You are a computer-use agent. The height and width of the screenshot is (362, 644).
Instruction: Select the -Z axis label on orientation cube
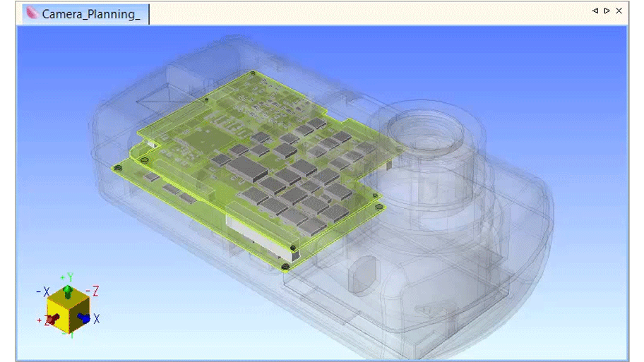click(x=92, y=291)
